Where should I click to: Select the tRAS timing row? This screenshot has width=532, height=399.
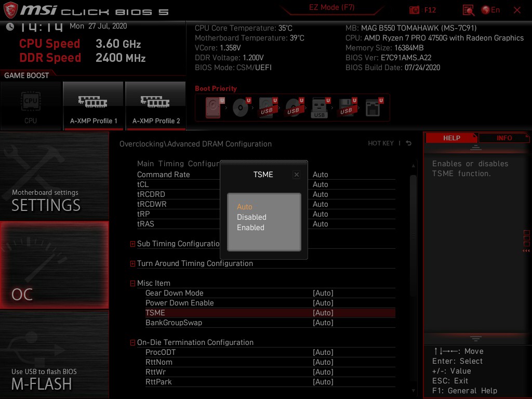pyautogui.click(x=266, y=224)
